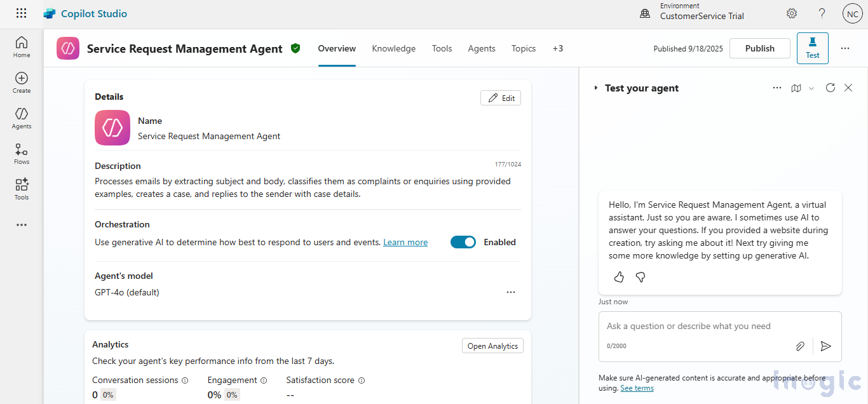Send the message in the test chat
The height and width of the screenshot is (404, 868).
(x=826, y=346)
